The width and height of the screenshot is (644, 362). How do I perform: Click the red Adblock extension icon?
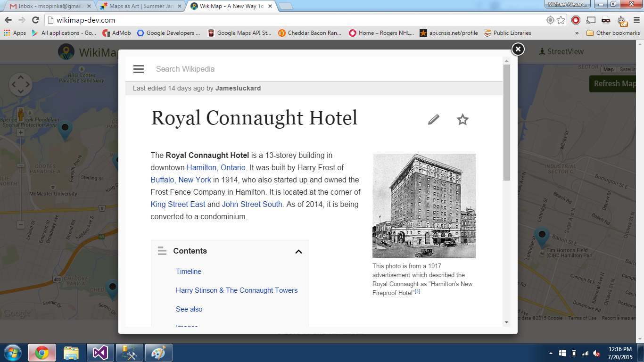576,20
